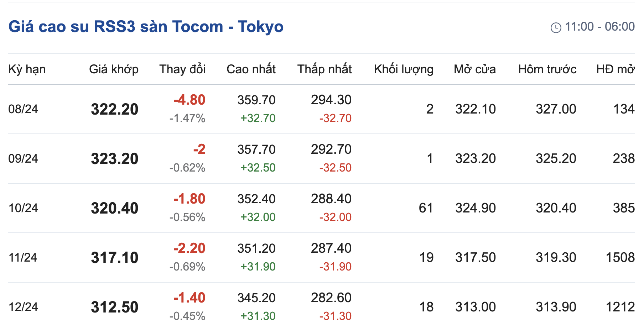The image size is (644, 331).
Task: Click the Kỳ hạn column header
Action: [x=27, y=69]
